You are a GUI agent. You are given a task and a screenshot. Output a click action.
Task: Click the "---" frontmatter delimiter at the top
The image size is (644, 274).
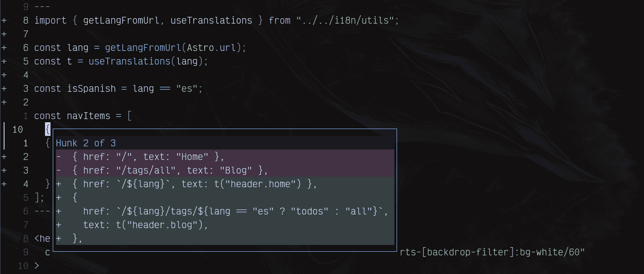(42, 7)
